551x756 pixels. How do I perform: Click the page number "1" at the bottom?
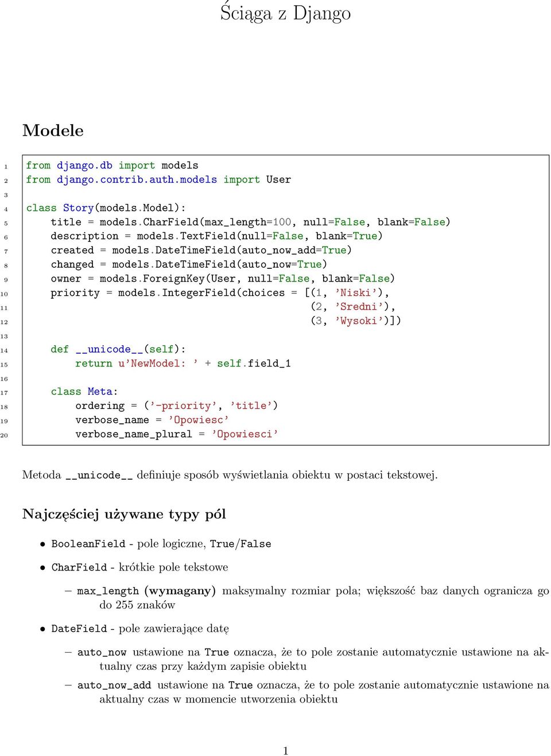286,750
